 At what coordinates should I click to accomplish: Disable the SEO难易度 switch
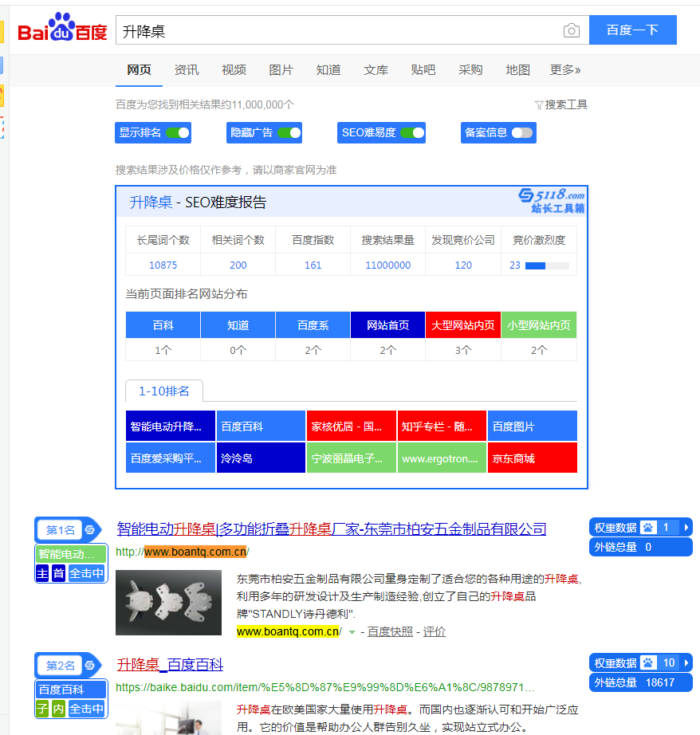click(x=413, y=132)
